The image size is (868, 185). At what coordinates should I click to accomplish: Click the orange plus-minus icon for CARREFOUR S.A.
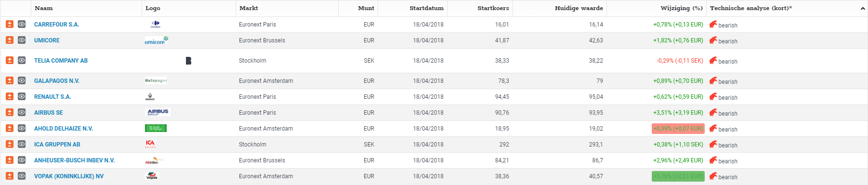point(10,24)
